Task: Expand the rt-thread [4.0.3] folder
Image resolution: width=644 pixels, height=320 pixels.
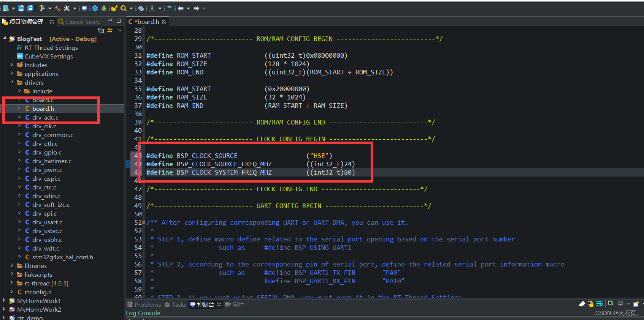Action: (x=12, y=283)
